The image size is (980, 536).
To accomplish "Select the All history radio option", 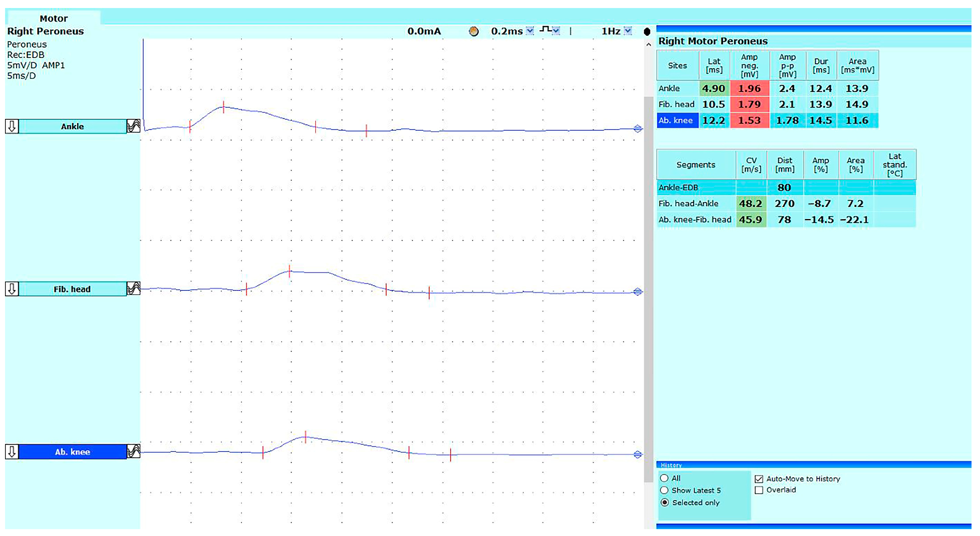I will click(x=664, y=478).
